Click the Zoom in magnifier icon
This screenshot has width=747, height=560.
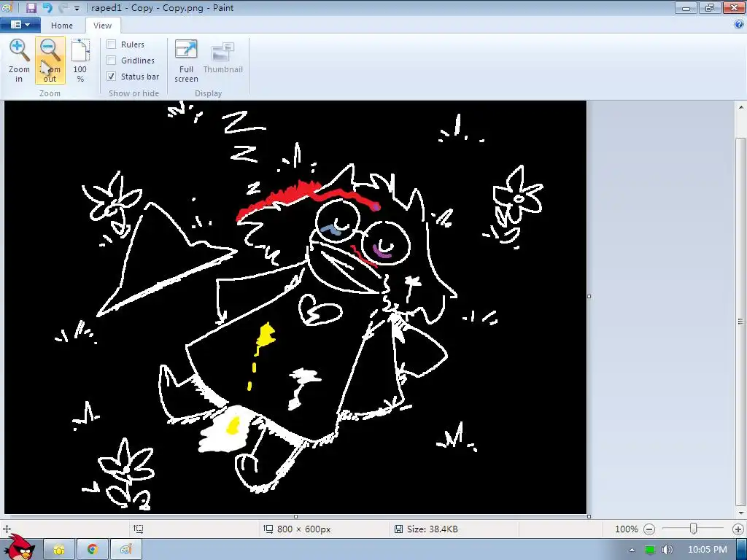click(x=19, y=50)
